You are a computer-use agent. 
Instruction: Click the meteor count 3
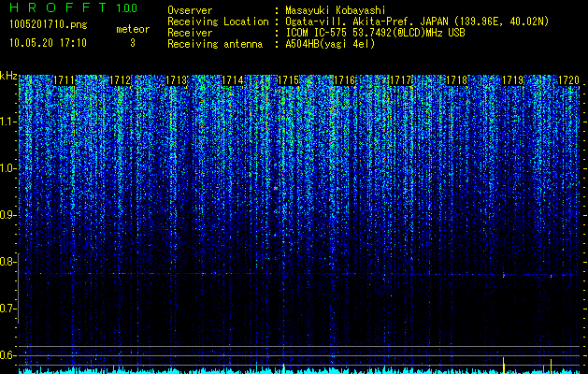coord(133,43)
